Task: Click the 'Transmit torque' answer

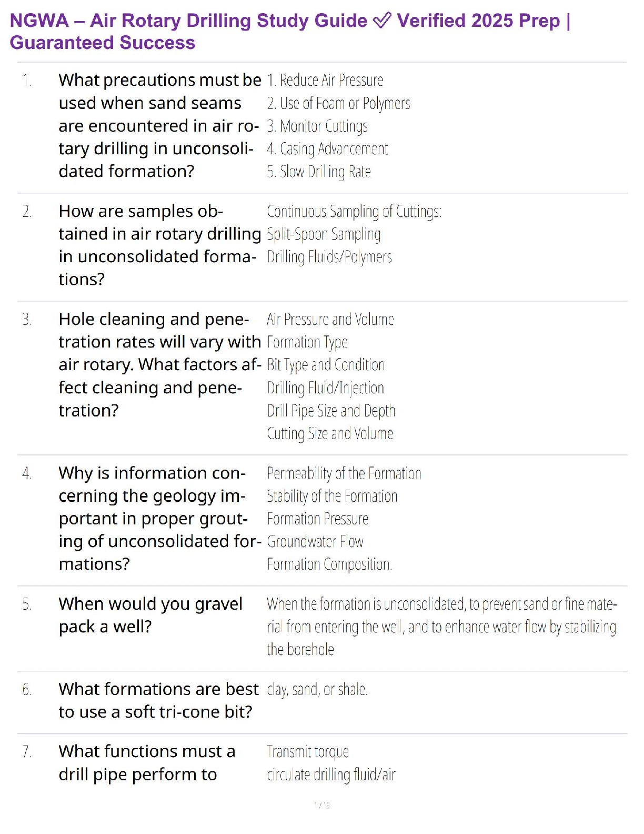Action: (x=308, y=751)
